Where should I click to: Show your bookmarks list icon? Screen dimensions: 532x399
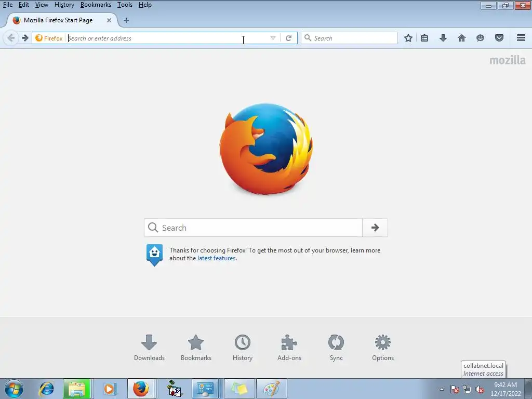click(424, 38)
